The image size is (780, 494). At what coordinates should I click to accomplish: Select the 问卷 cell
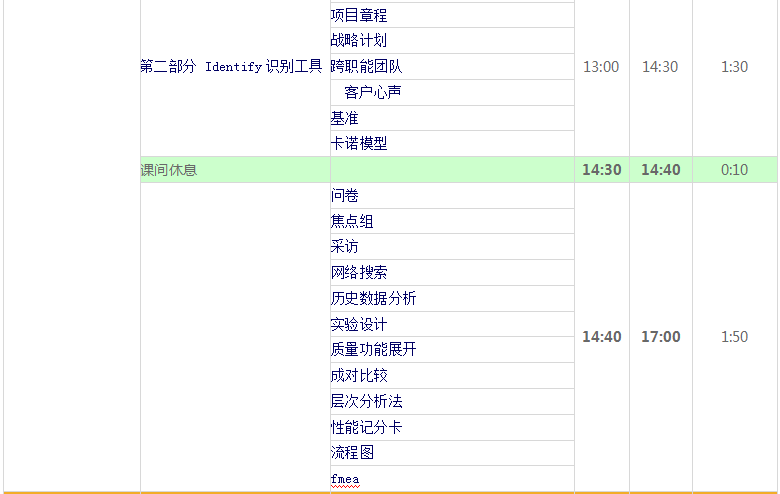(x=452, y=196)
